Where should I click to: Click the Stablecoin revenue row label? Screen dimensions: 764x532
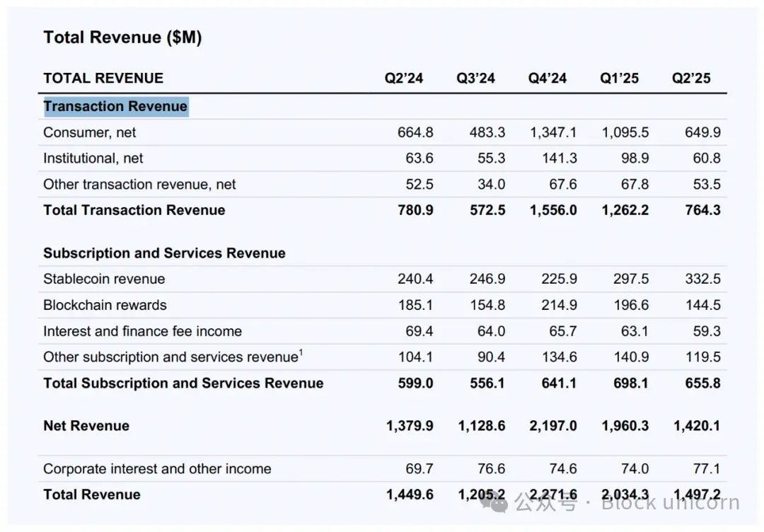pos(104,279)
